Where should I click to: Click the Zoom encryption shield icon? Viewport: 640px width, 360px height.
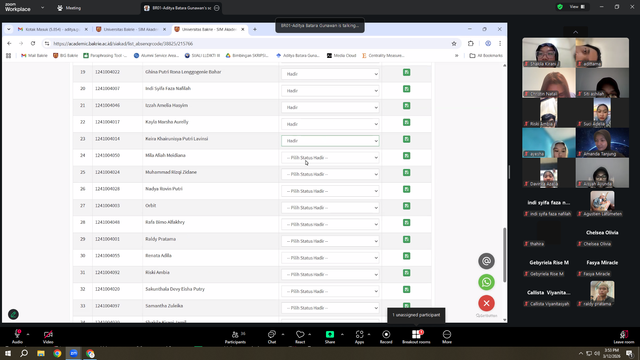click(560, 7)
